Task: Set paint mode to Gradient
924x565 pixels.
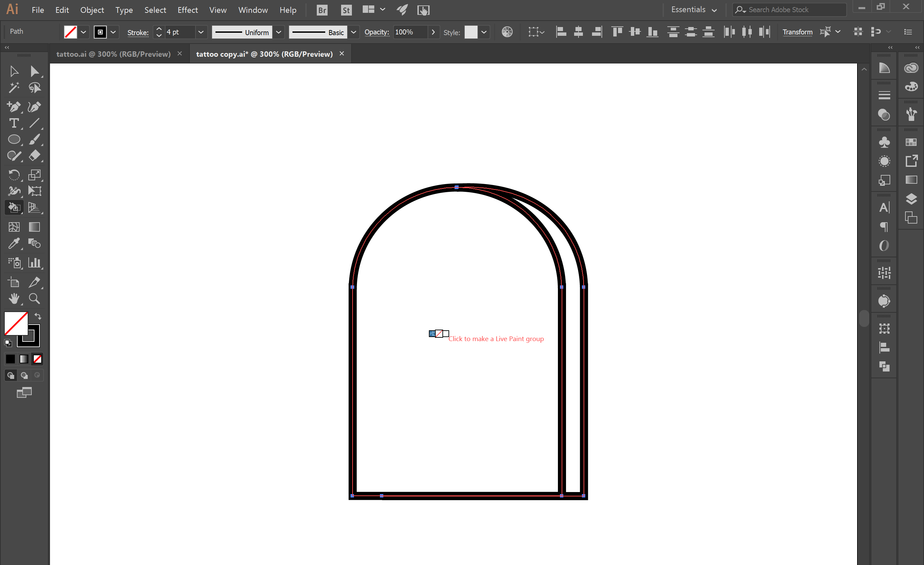Action: [x=24, y=359]
